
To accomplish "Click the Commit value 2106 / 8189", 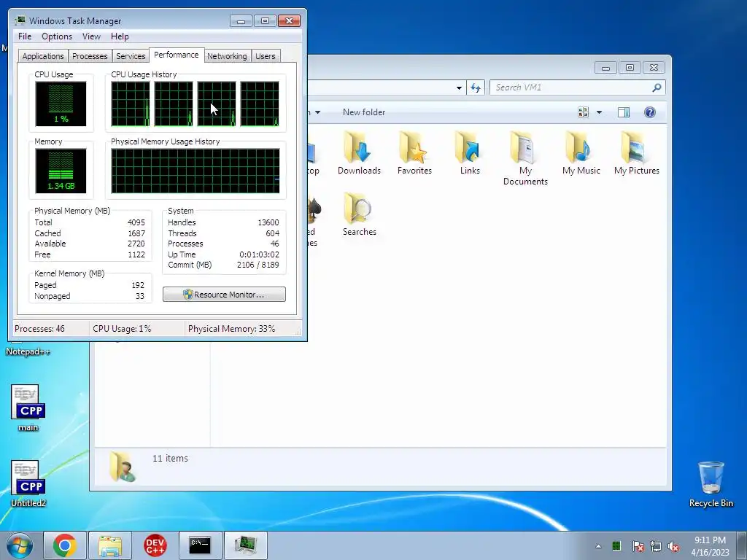I will click(258, 265).
